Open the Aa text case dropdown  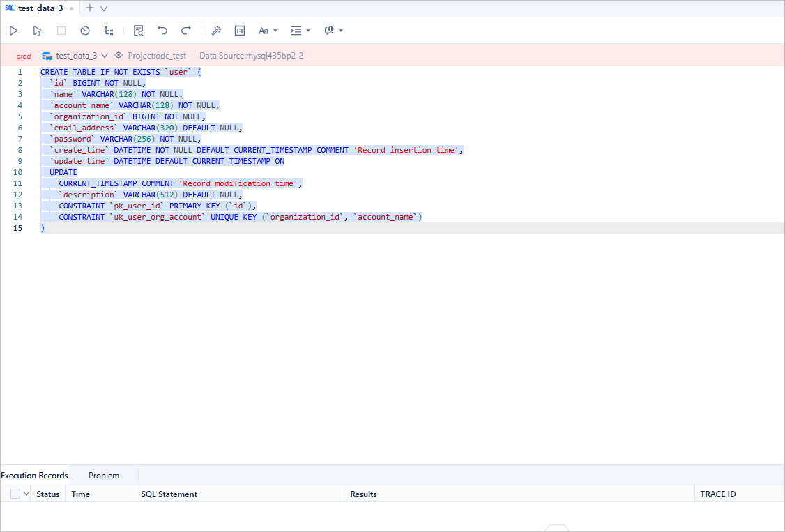point(268,31)
